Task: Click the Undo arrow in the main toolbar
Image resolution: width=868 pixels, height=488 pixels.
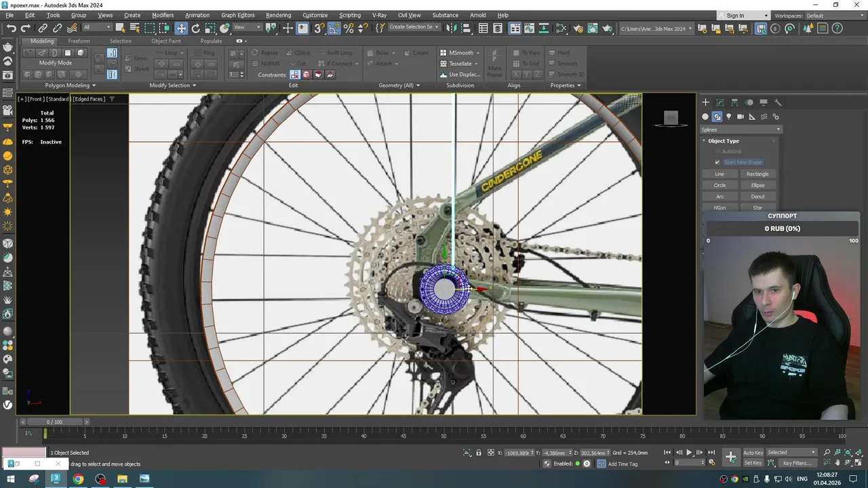Action: [x=12, y=28]
